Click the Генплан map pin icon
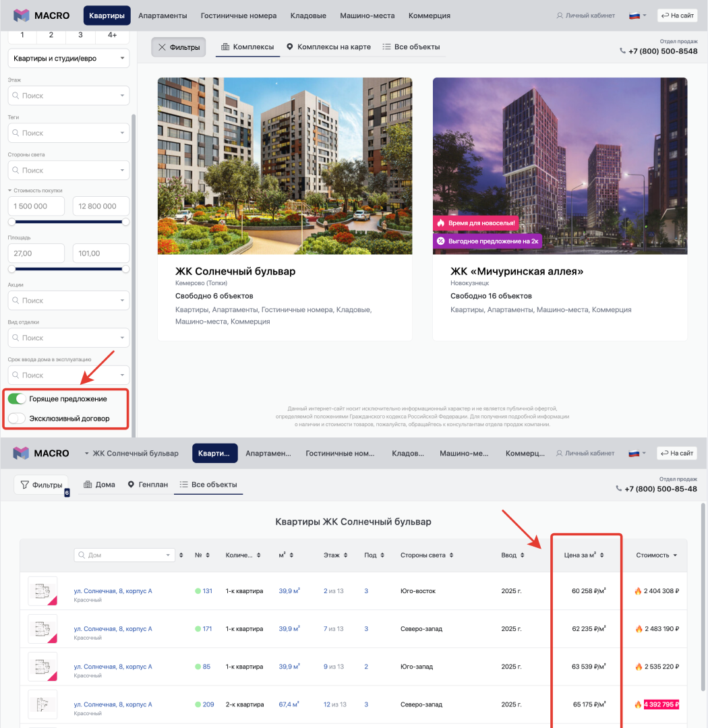708x728 pixels. tap(131, 485)
